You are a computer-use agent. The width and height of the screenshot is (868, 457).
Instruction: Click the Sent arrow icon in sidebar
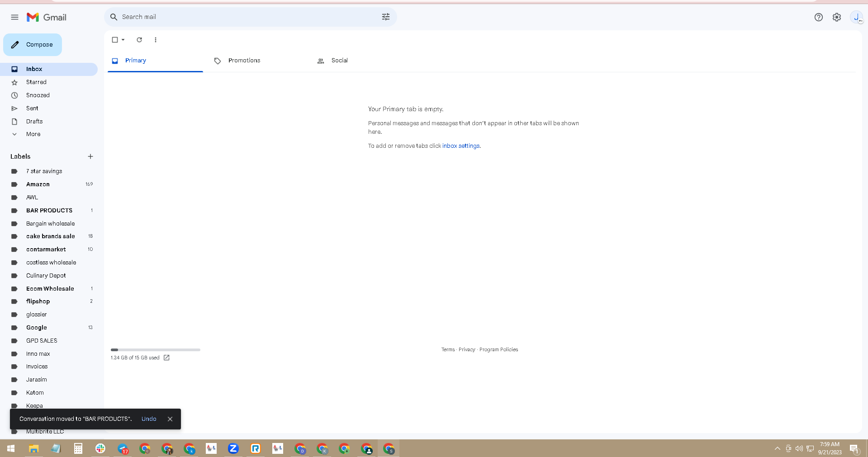coord(14,108)
